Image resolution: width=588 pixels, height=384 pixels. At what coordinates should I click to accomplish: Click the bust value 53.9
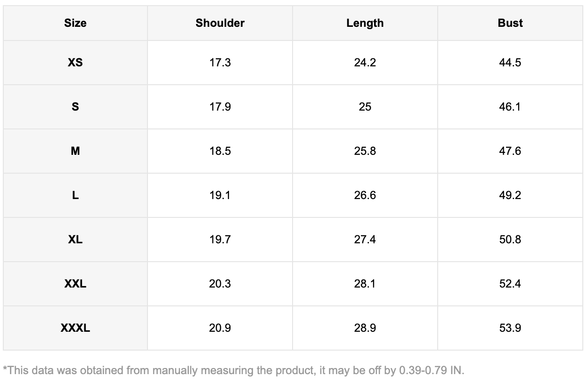coord(510,328)
